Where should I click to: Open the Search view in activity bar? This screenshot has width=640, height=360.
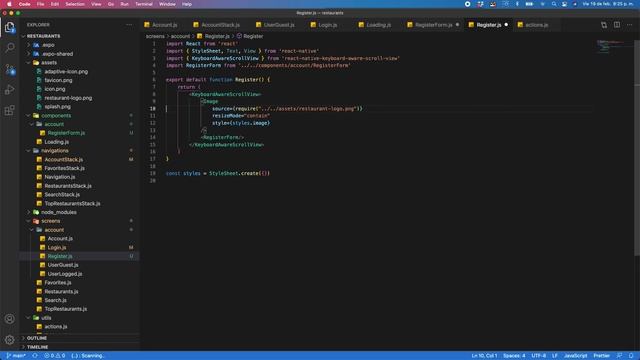(9, 48)
